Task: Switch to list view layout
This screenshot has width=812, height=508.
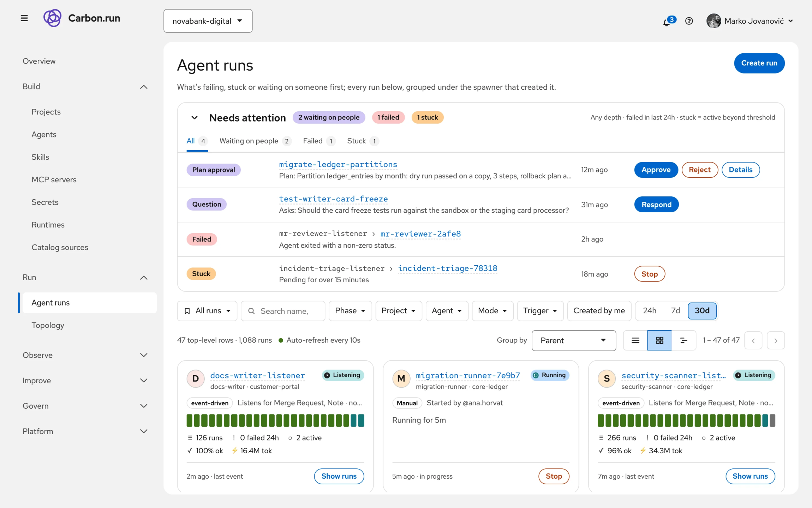Action: tap(635, 340)
